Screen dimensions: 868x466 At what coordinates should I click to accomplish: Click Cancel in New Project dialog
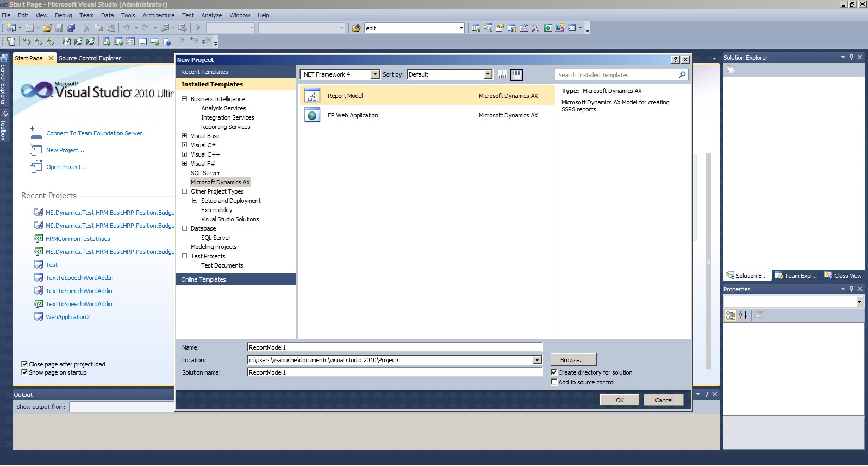(664, 400)
